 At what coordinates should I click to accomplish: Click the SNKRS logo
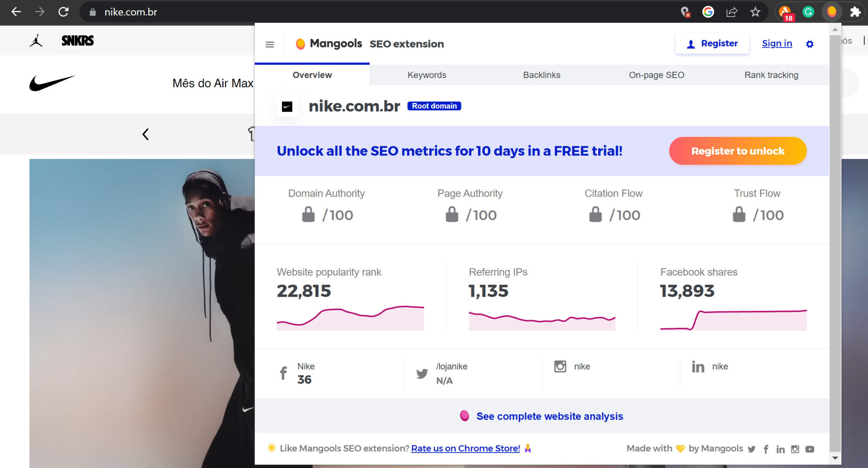click(x=77, y=40)
